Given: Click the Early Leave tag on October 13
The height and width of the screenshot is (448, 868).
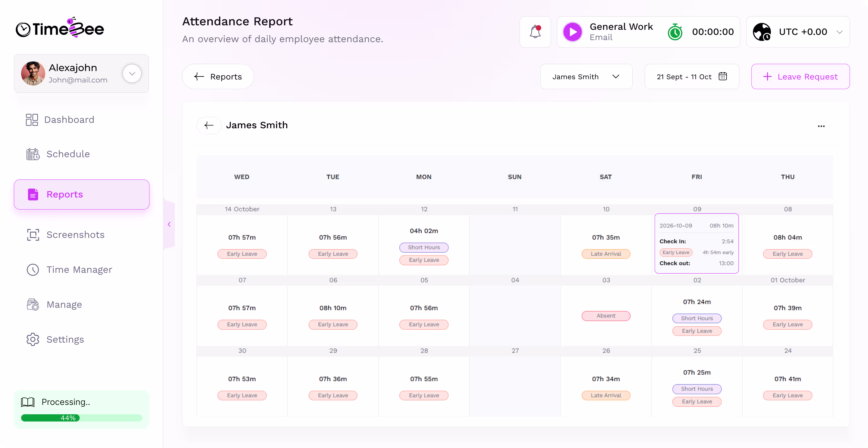Looking at the screenshot, I should pos(332,254).
